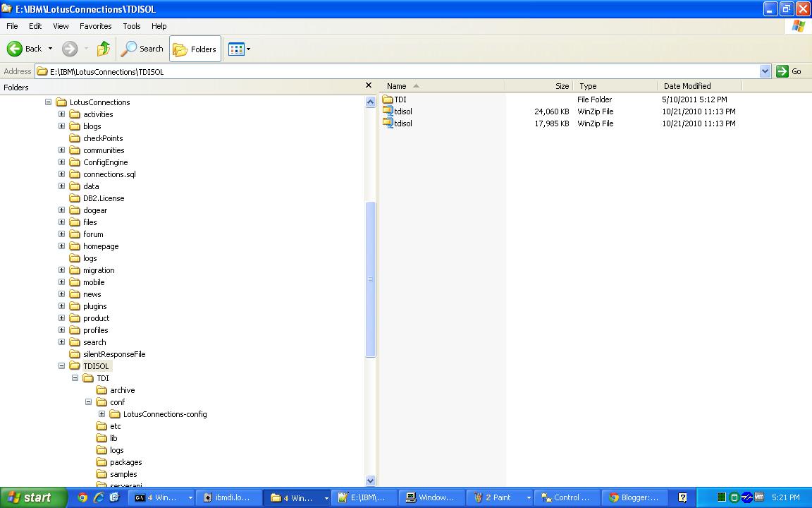Select the TDI folder icon in file list
The image size is (812, 508).
(388, 99)
